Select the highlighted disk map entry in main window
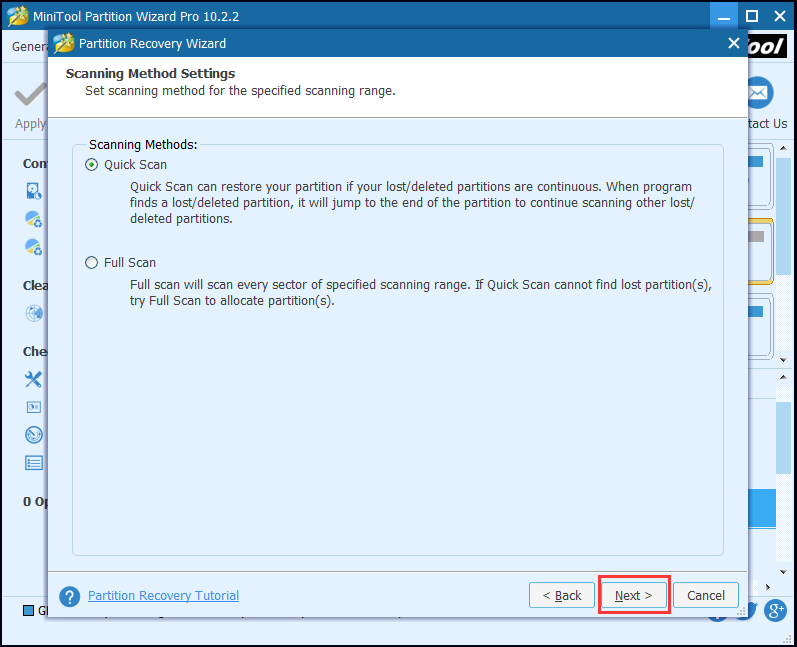Viewport: 797px width, 647px height. 760,251
